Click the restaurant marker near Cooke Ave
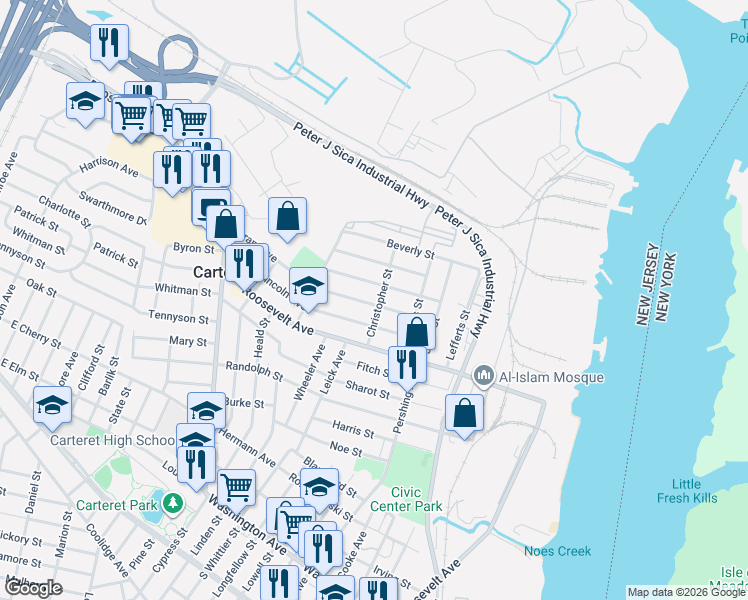This screenshot has height=600, width=748. point(323,548)
